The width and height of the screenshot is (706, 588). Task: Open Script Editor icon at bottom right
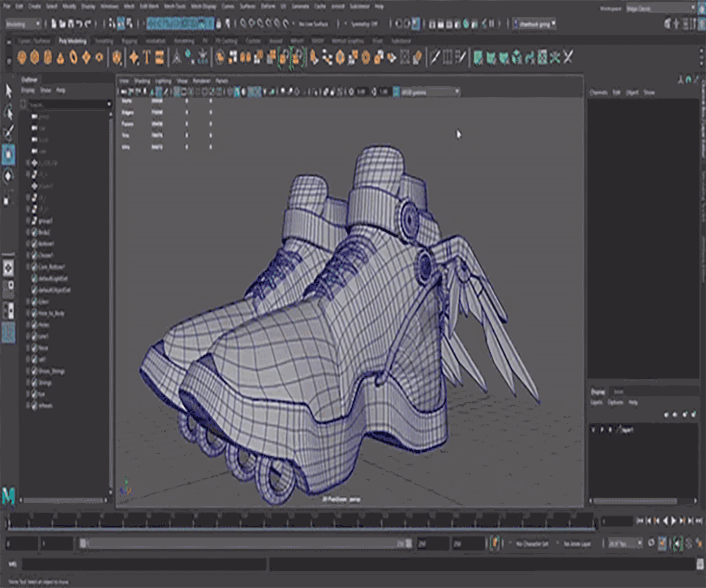point(700,564)
